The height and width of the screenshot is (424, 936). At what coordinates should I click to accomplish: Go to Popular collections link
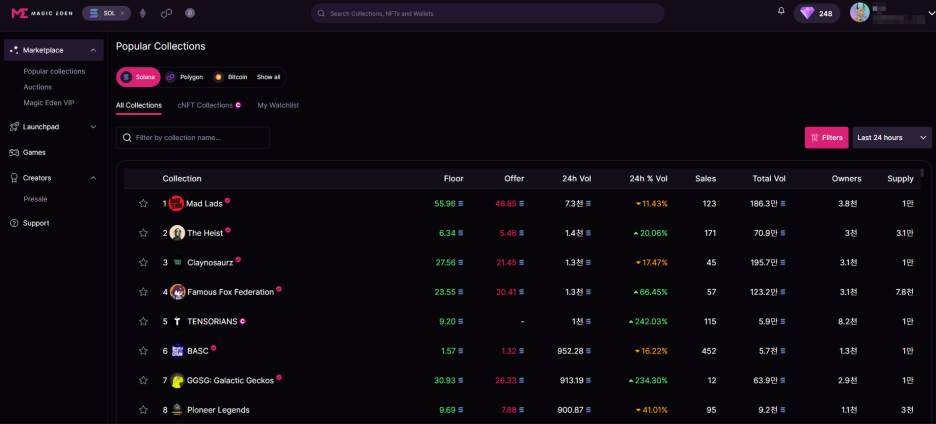point(54,71)
